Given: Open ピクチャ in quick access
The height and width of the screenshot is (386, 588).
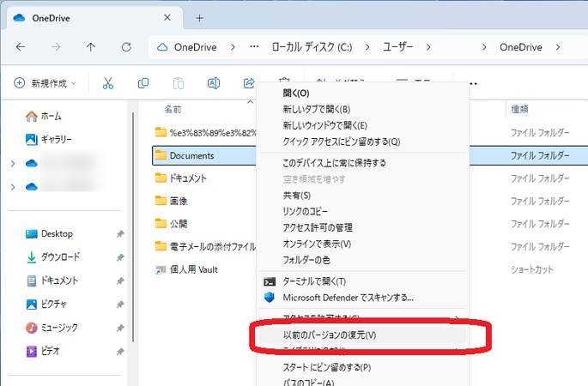Looking at the screenshot, I should tap(46, 304).
